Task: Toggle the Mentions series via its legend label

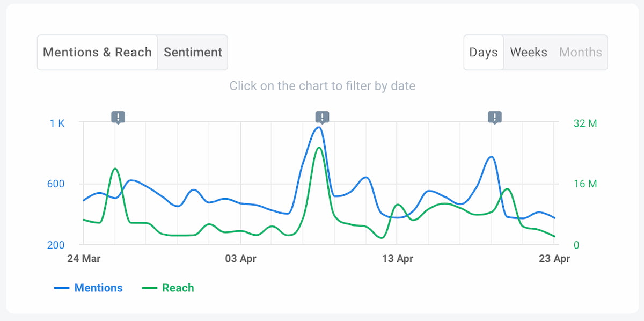Action: [98, 288]
